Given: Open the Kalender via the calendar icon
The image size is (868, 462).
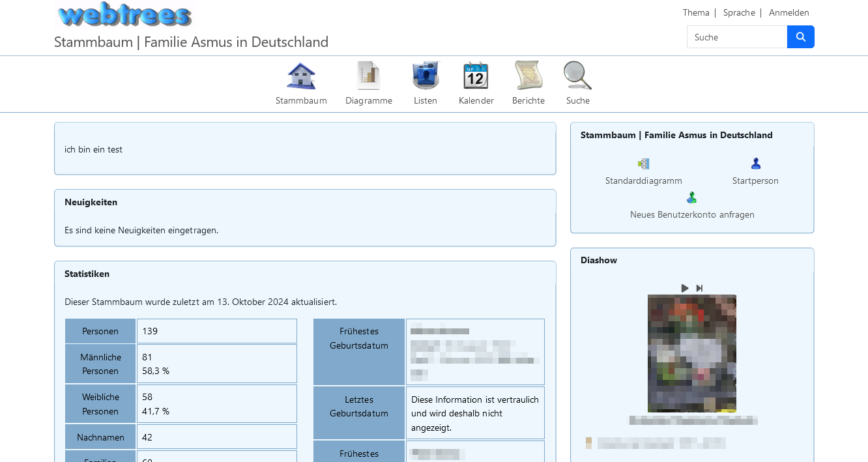Looking at the screenshot, I should [476, 74].
